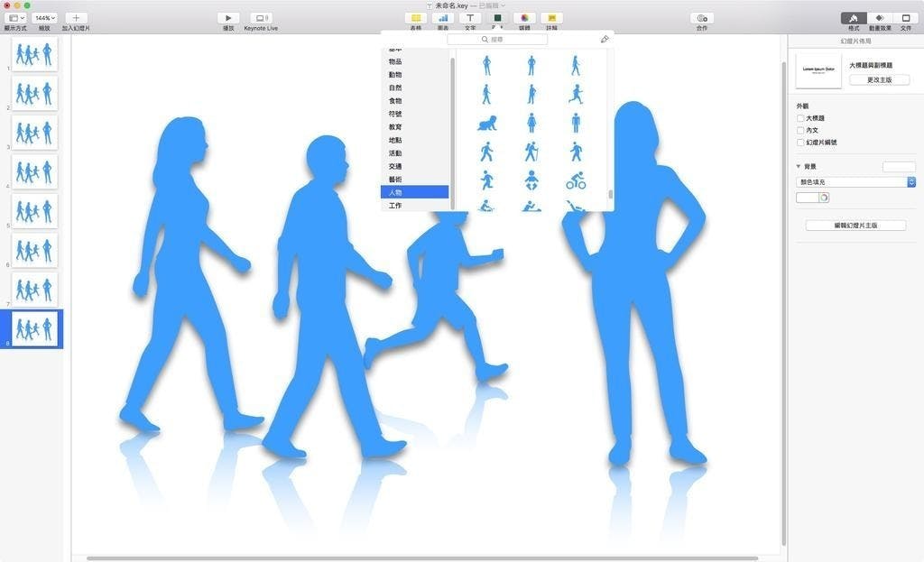The width and height of the screenshot is (924, 562).
Task: Add a text box with 文字
Action: (x=470, y=18)
